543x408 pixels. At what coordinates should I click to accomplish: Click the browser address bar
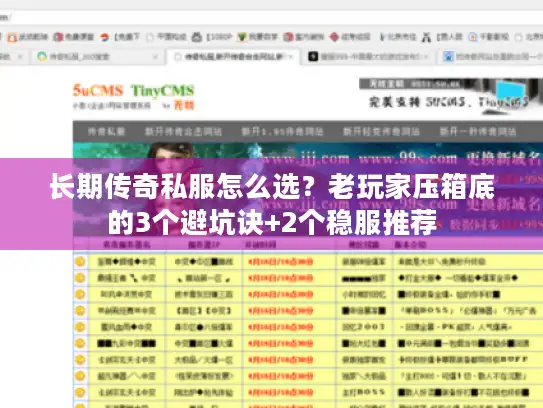(272, 17)
